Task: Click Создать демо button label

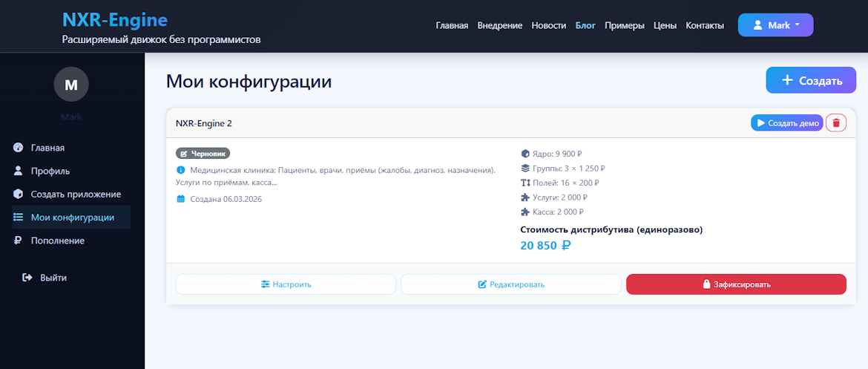Action: 793,123
